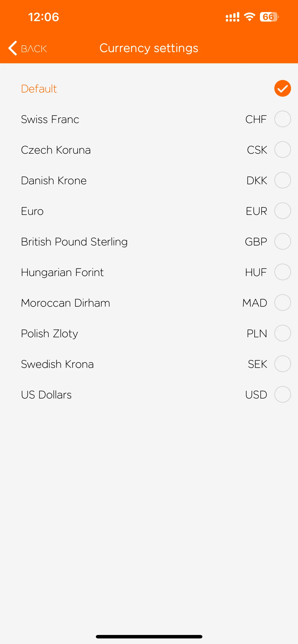Tap the British Pound Sterling label

pyautogui.click(x=74, y=242)
